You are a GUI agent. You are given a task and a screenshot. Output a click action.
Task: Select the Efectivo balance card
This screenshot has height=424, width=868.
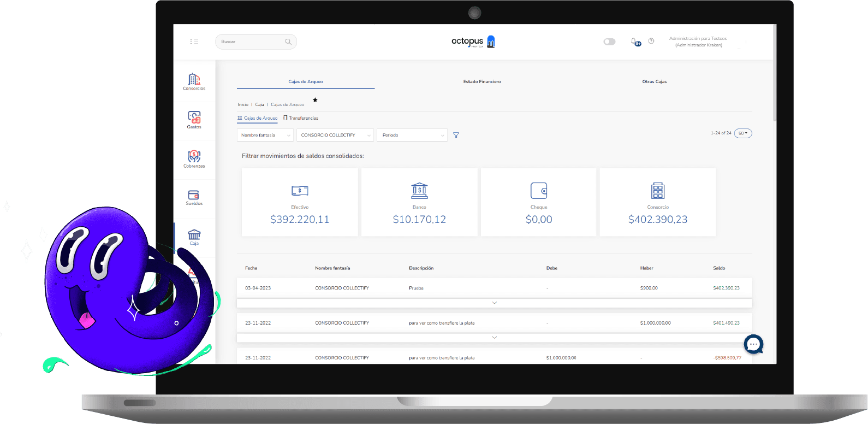tap(300, 202)
